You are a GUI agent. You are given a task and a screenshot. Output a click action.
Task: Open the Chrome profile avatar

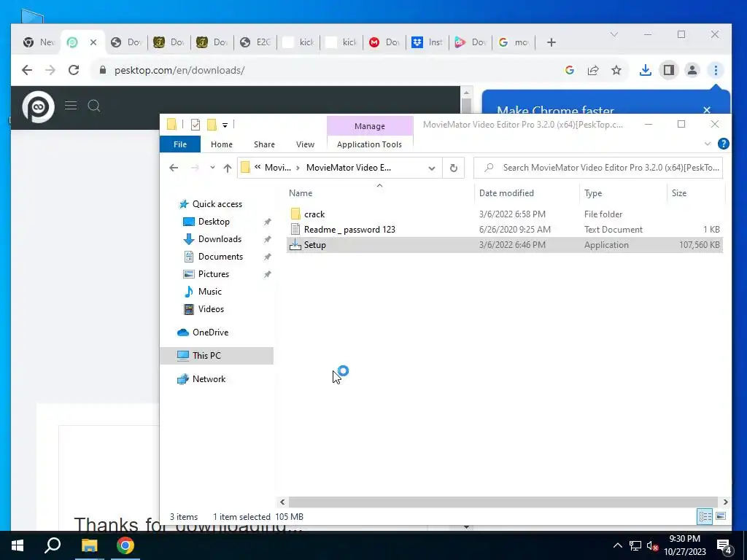click(x=692, y=70)
